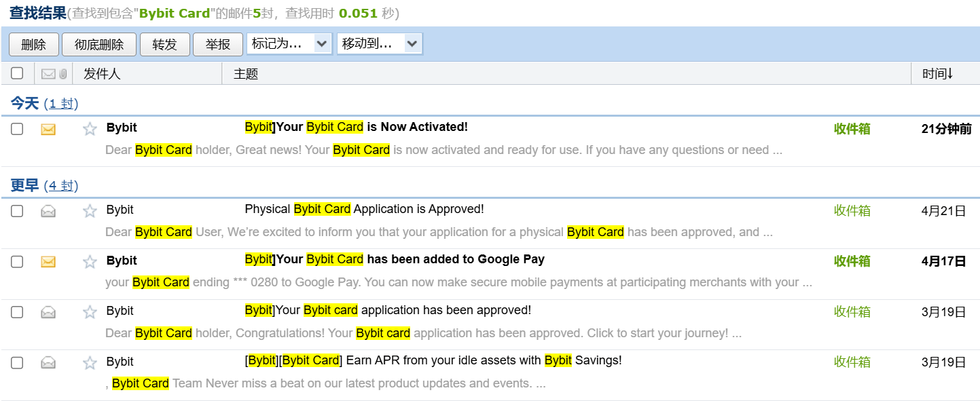Sort by the 发件人 column header
The width and height of the screenshot is (980, 401).
(102, 74)
